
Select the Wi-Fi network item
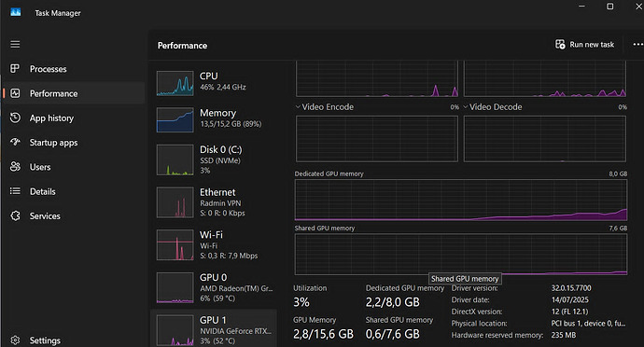[214, 245]
